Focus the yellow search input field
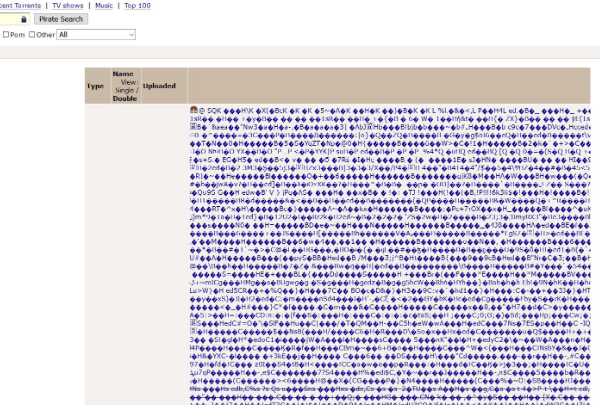 pos(14,19)
